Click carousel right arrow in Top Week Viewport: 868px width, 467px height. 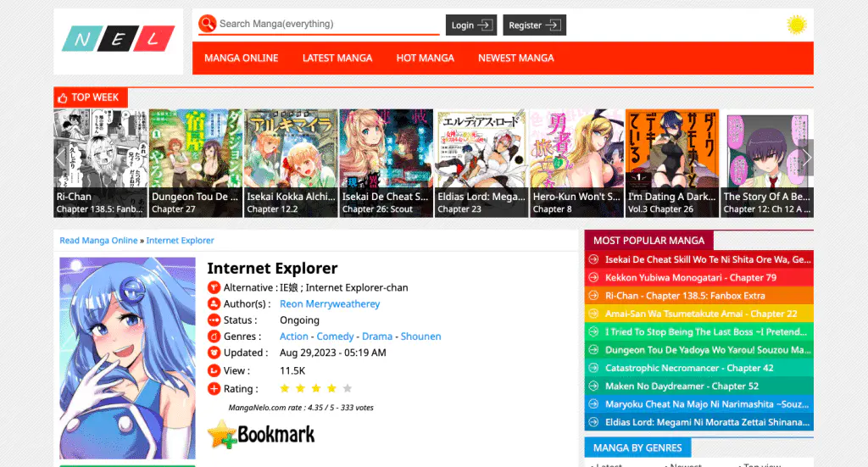[x=807, y=158]
